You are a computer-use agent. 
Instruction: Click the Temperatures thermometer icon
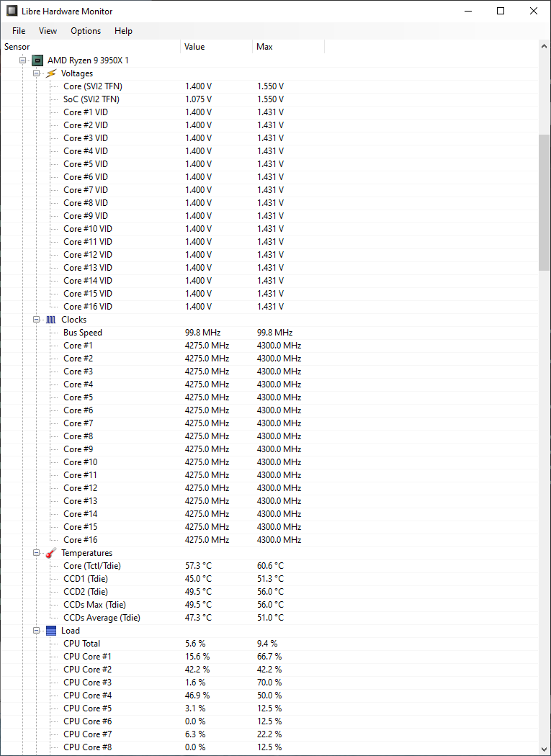[x=51, y=553]
